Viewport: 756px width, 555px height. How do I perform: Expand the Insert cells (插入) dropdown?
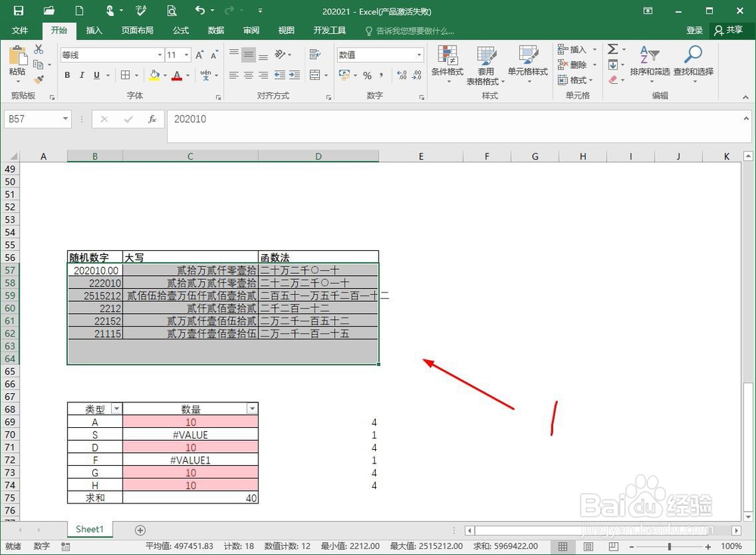coord(594,50)
